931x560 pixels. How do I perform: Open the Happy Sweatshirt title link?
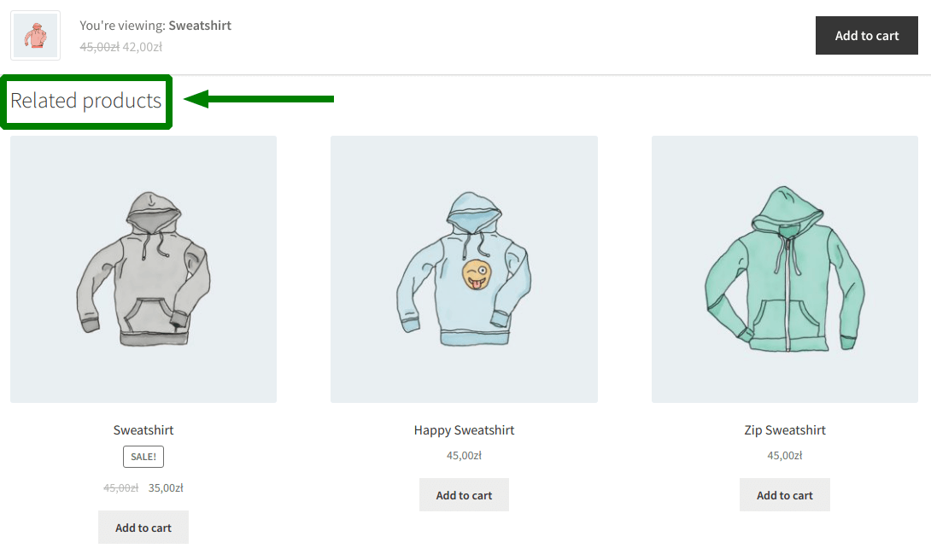(x=464, y=430)
